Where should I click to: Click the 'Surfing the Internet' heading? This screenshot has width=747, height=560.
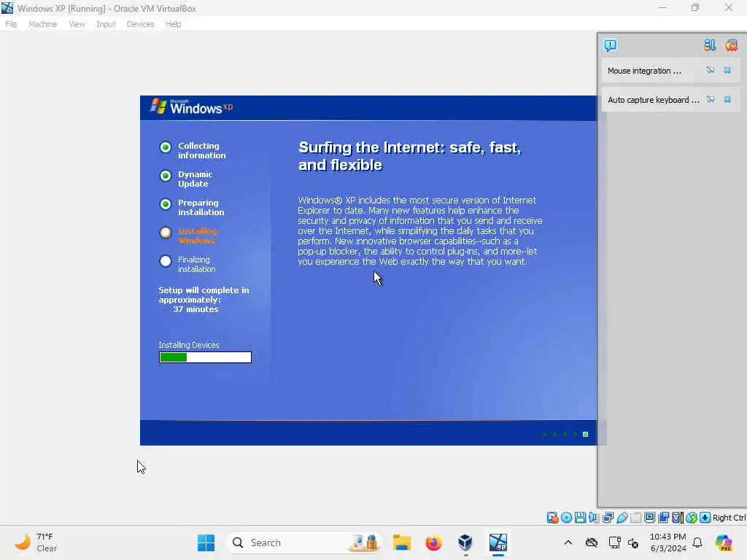[x=410, y=156]
